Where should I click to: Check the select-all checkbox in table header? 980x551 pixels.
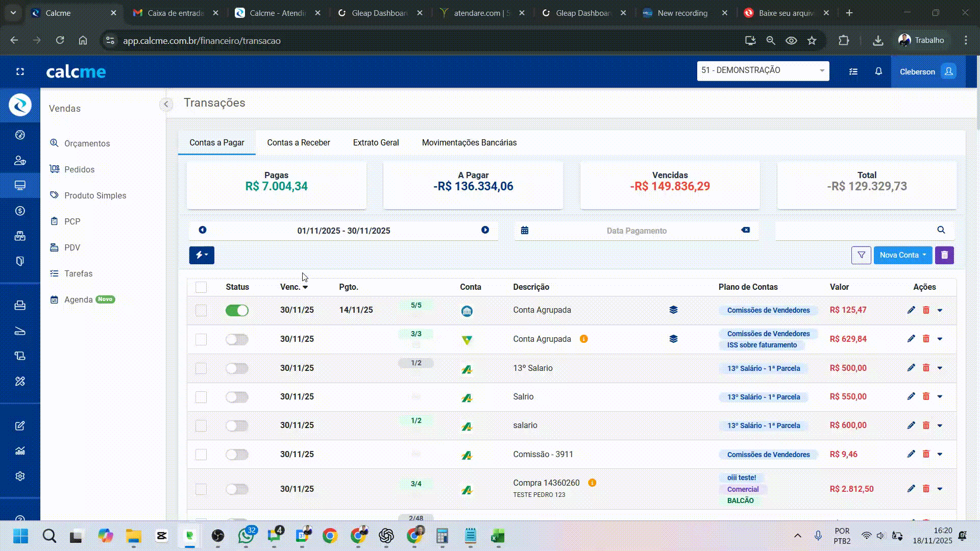coord(201,287)
